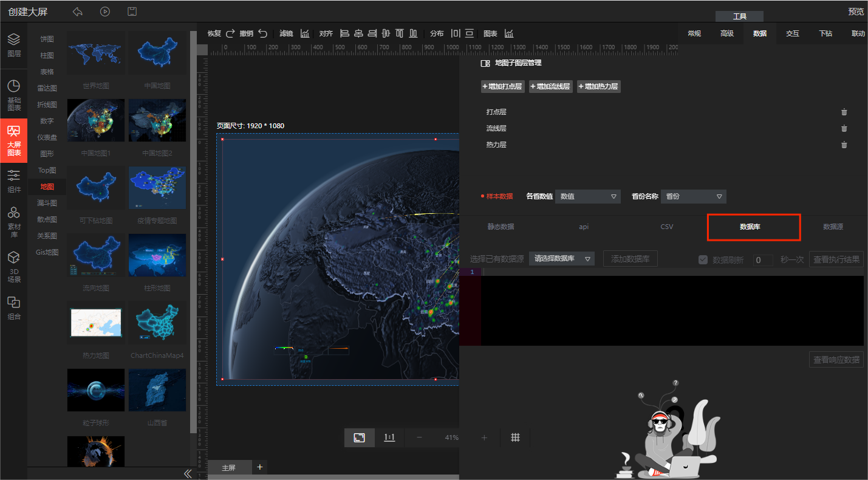Screen dimensions: 868x480
Task: Add a new screen tab with plus
Action: click(260, 467)
